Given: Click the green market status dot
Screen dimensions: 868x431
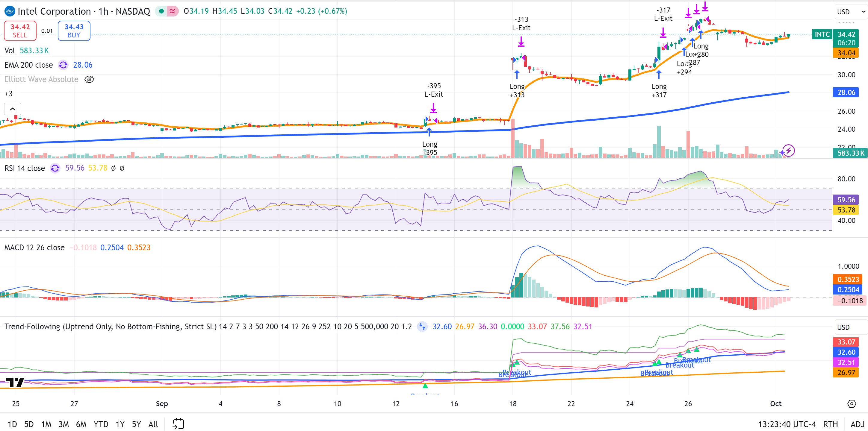Looking at the screenshot, I should coord(161,11).
